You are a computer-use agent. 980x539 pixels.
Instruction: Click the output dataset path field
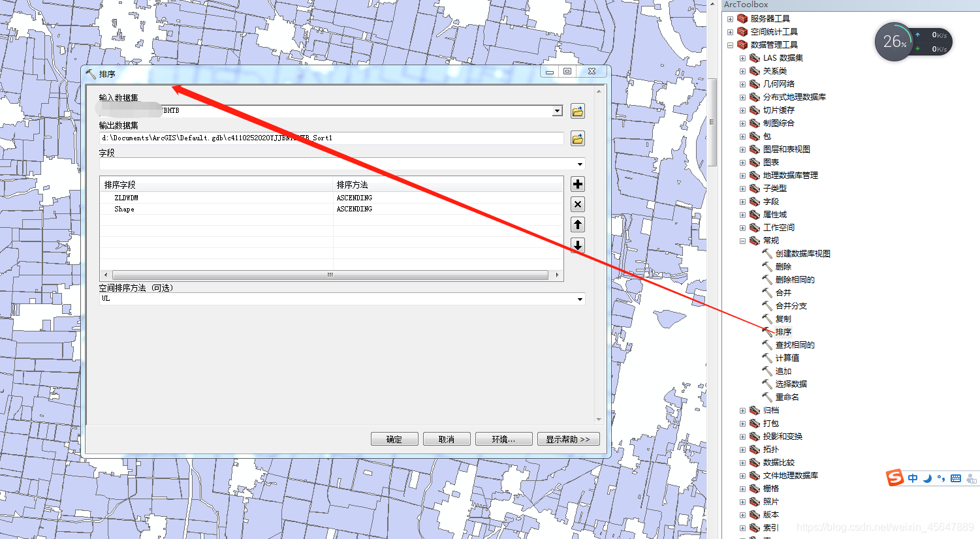tap(332, 138)
